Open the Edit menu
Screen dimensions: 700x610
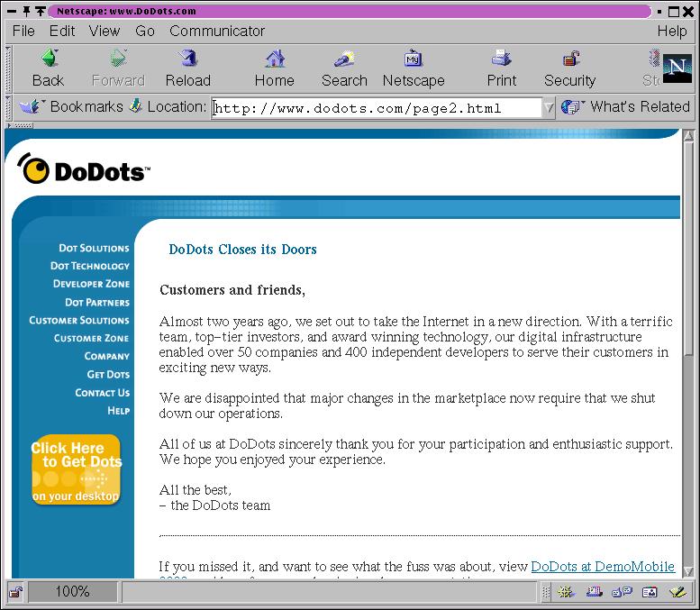click(x=62, y=31)
